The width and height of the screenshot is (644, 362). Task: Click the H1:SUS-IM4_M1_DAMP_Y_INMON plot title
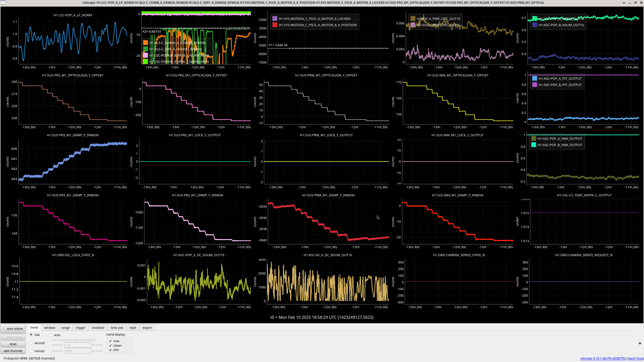(x=458, y=195)
